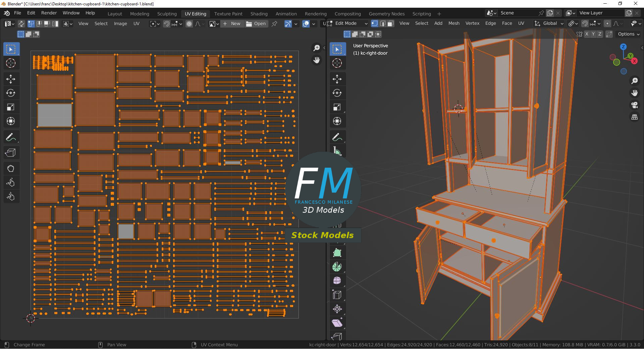The image size is (644, 349).
Task: Select the Cursor tool in UV editor
Action: point(11,63)
